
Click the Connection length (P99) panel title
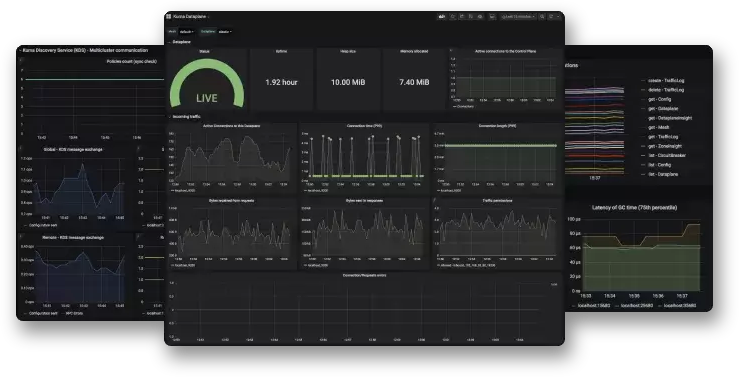point(497,126)
